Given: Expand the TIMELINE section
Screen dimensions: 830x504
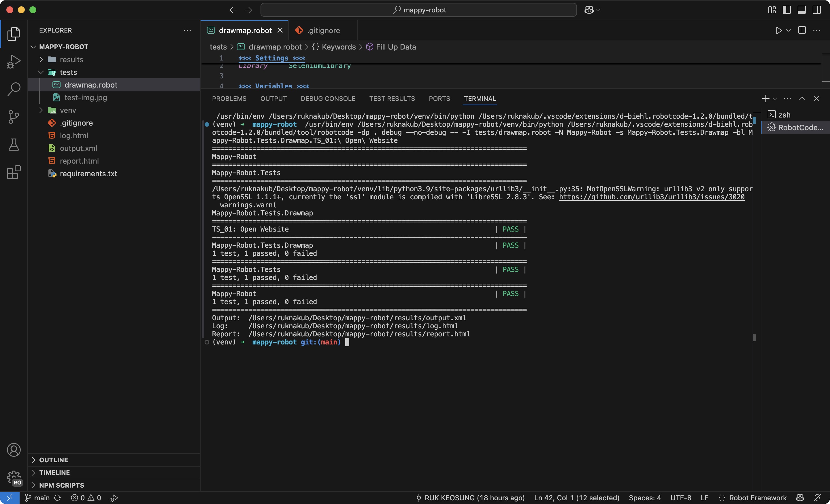Looking at the screenshot, I should (x=114, y=473).
